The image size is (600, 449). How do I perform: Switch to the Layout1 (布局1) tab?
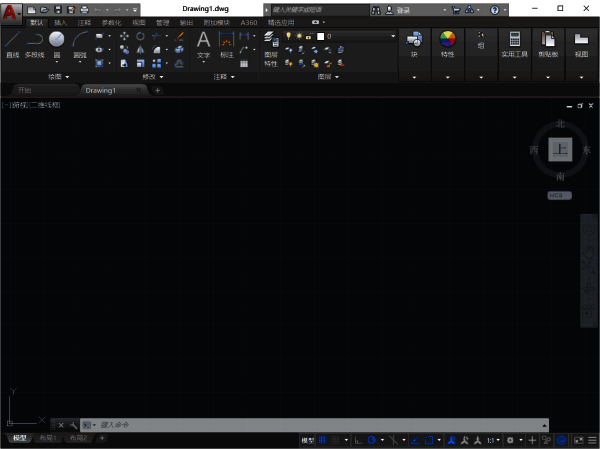point(48,438)
